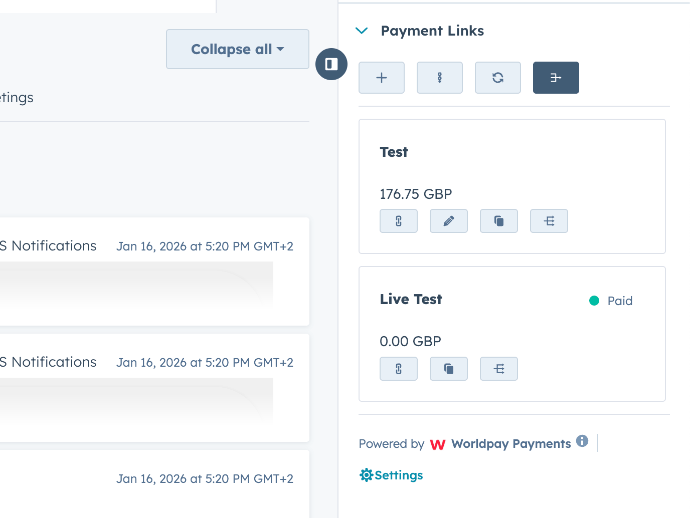Click the link icon button beside the plus button
This screenshot has height=518, width=690.
pyautogui.click(x=440, y=78)
